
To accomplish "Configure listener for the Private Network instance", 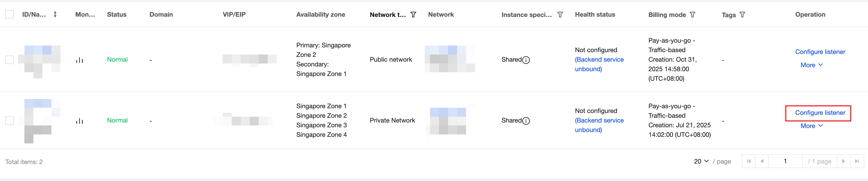I will tap(820, 113).
